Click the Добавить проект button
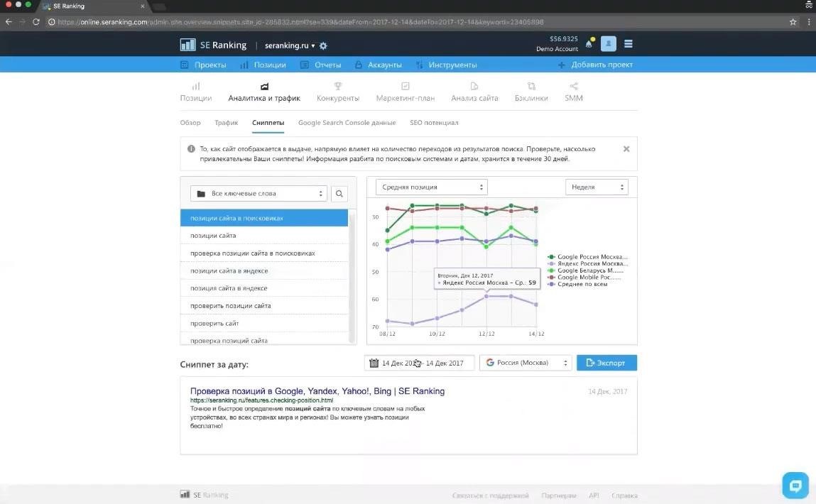This screenshot has width=816, height=504. pos(595,65)
